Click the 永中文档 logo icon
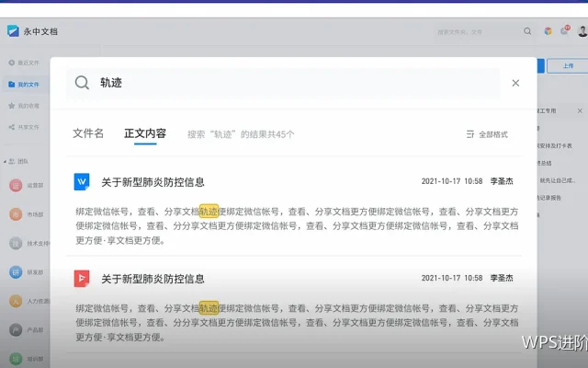 coord(13,31)
